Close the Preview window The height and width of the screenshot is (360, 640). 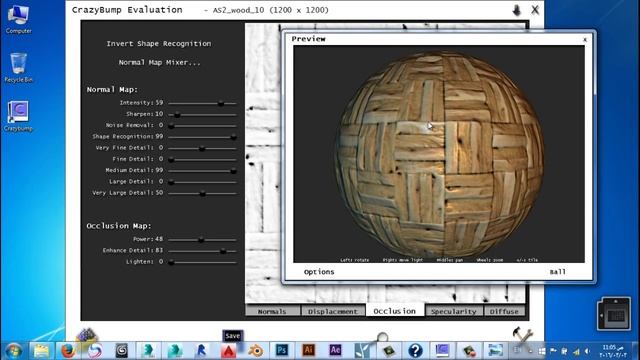(584, 40)
